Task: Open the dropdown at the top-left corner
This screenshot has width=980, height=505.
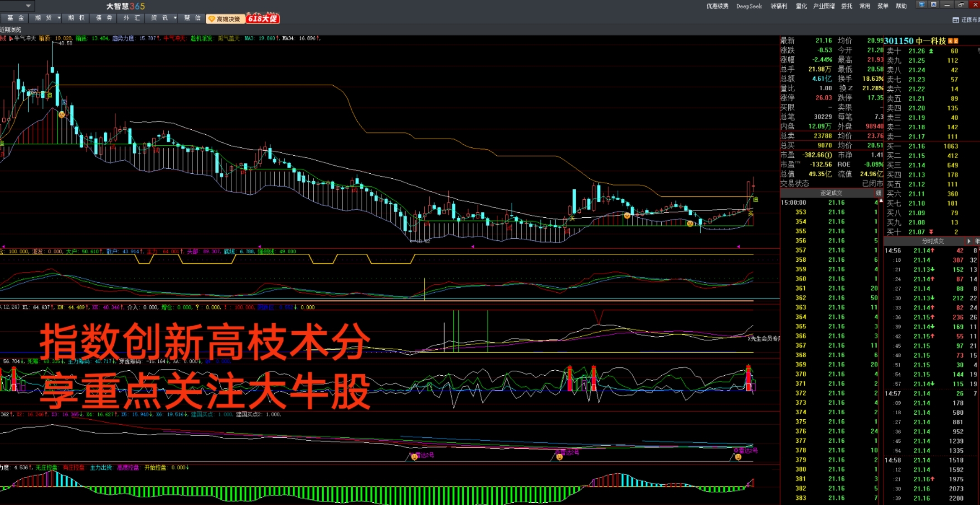Action: (28, 6)
